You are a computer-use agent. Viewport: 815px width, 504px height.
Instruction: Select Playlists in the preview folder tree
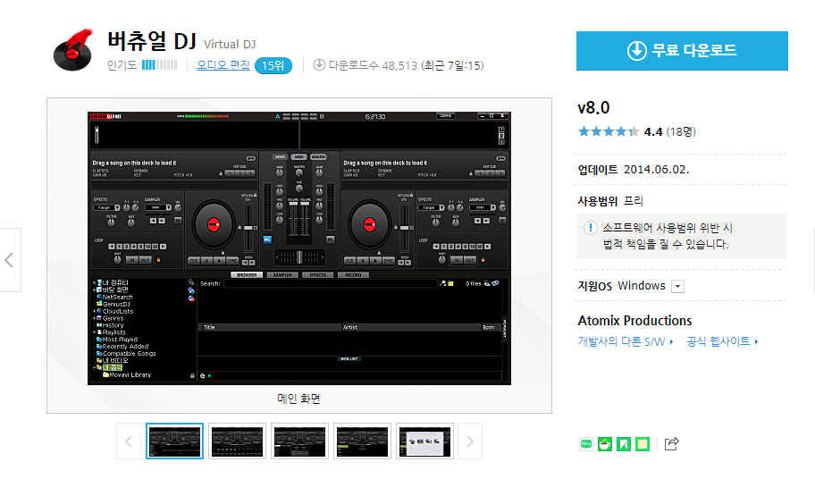pos(113,332)
